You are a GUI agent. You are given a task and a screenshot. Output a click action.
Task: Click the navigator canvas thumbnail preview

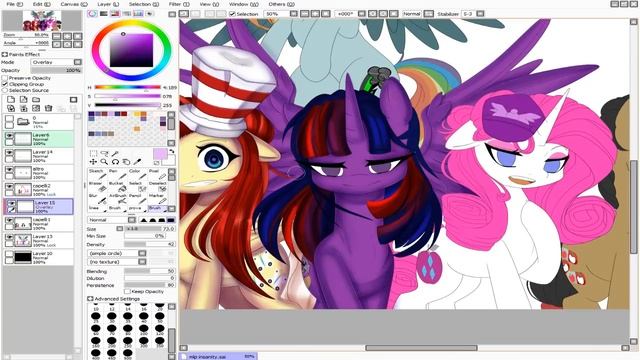(42, 20)
